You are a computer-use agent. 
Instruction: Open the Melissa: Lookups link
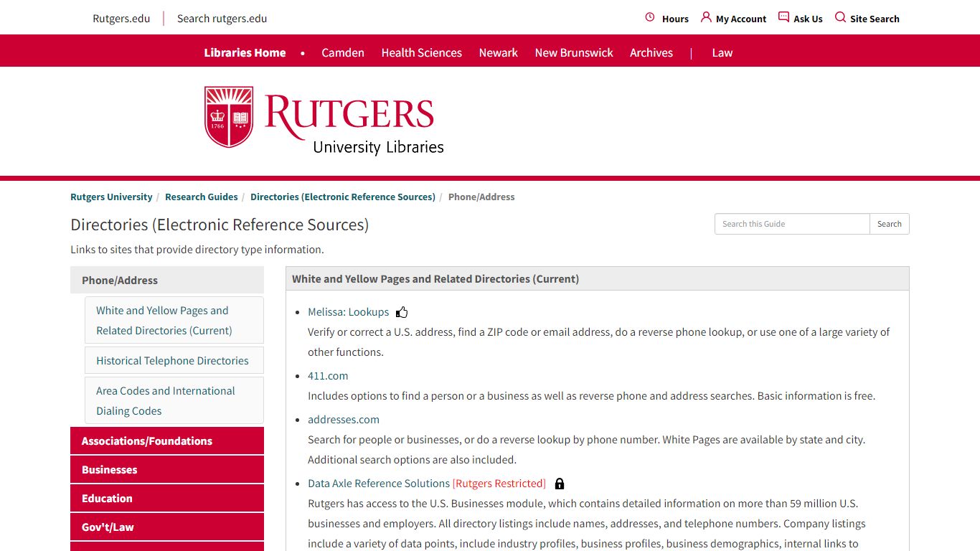coord(348,312)
